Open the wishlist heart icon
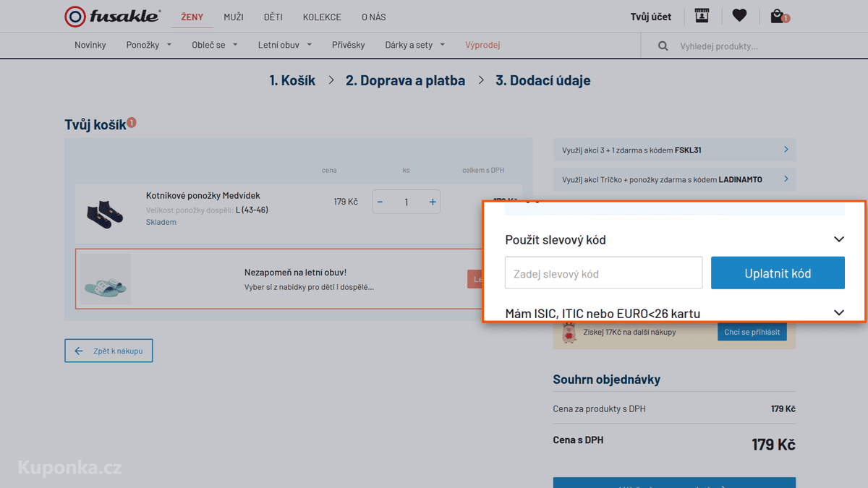Viewport: 868px width, 488px height. 739,15
